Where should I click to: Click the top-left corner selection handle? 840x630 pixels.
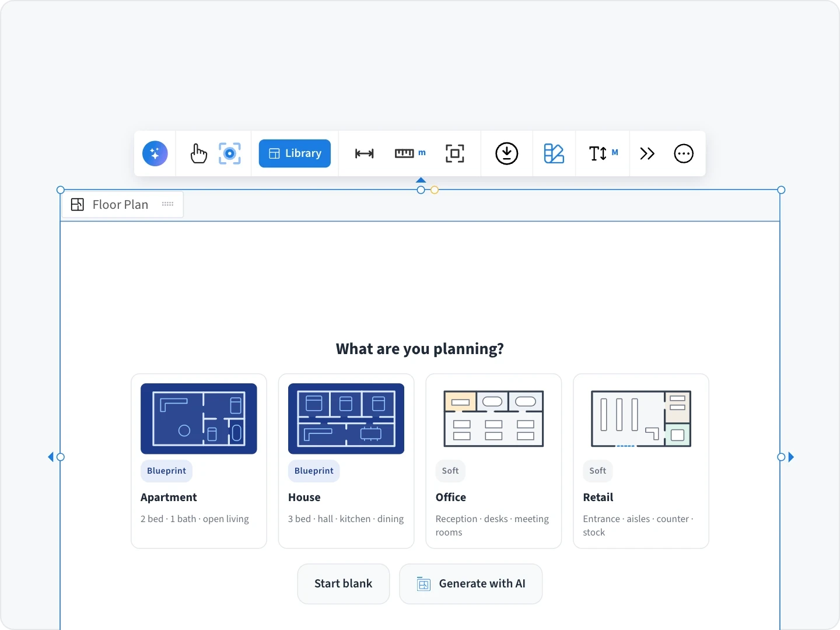(60, 190)
